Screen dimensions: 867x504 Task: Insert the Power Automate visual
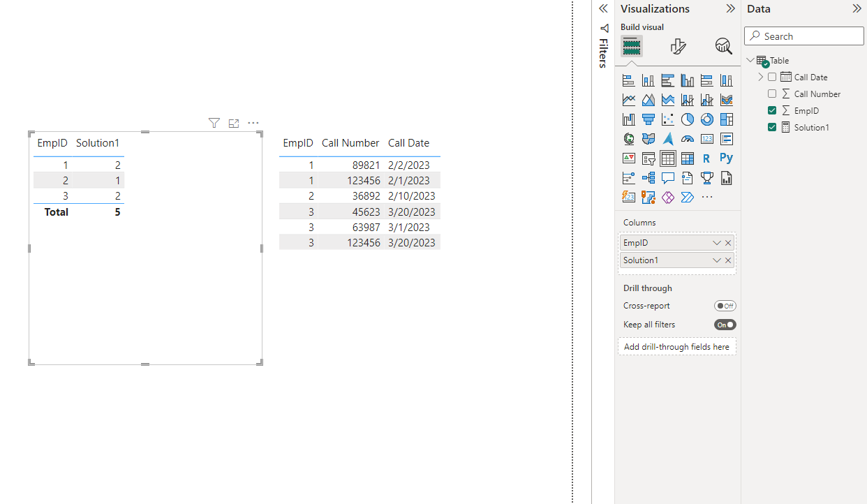(x=687, y=198)
